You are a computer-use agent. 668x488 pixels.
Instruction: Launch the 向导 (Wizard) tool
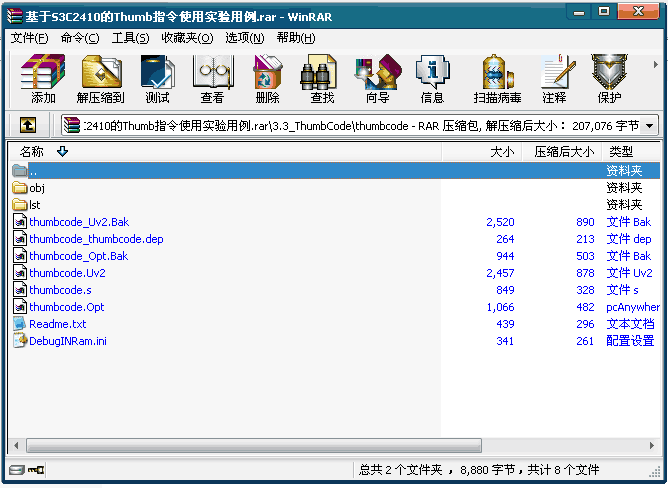[377, 79]
